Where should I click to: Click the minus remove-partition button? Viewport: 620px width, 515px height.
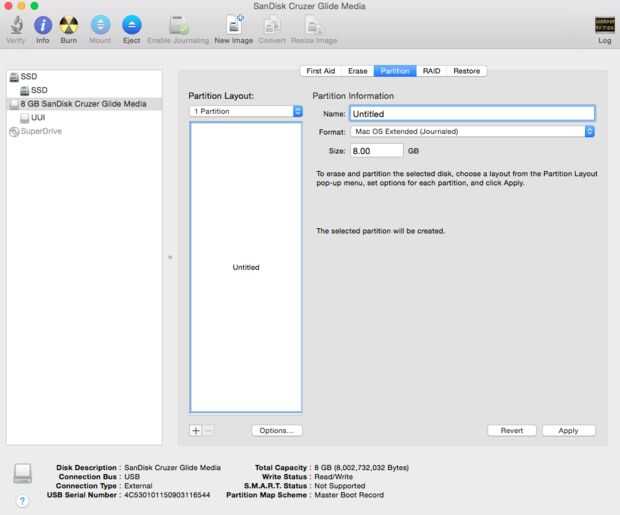(208, 430)
